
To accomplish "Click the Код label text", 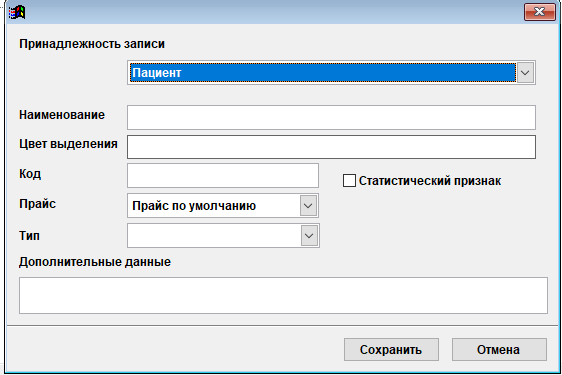I will click(x=30, y=174).
